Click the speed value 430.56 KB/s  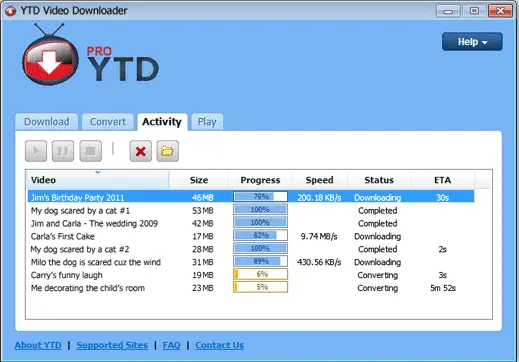pos(319,262)
